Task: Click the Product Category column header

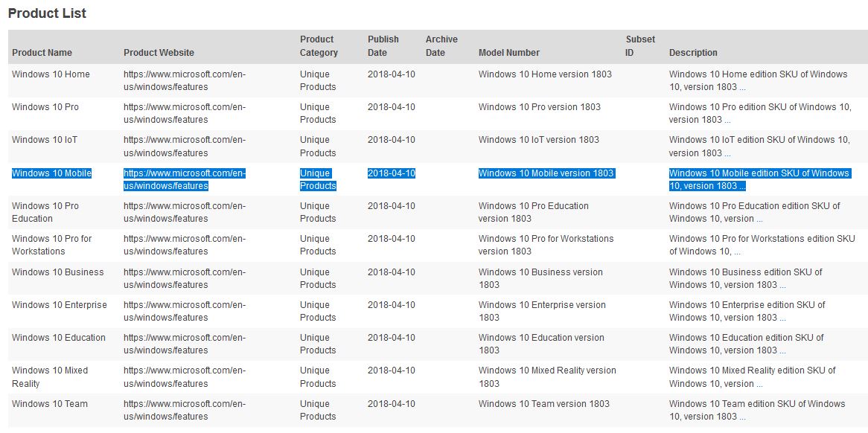Action: pyautogui.click(x=319, y=46)
